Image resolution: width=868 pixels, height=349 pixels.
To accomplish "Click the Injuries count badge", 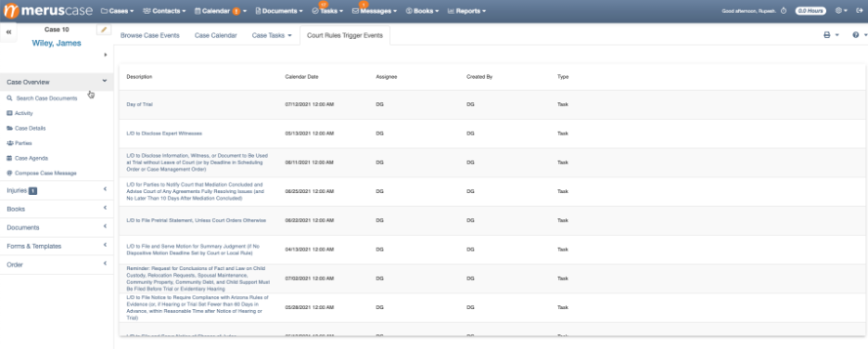I will tap(32, 190).
